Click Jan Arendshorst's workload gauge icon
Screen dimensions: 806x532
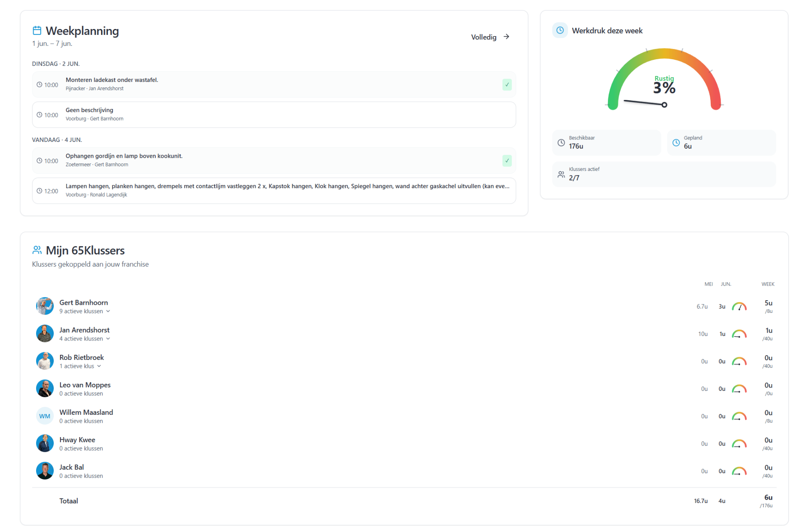tap(739, 334)
